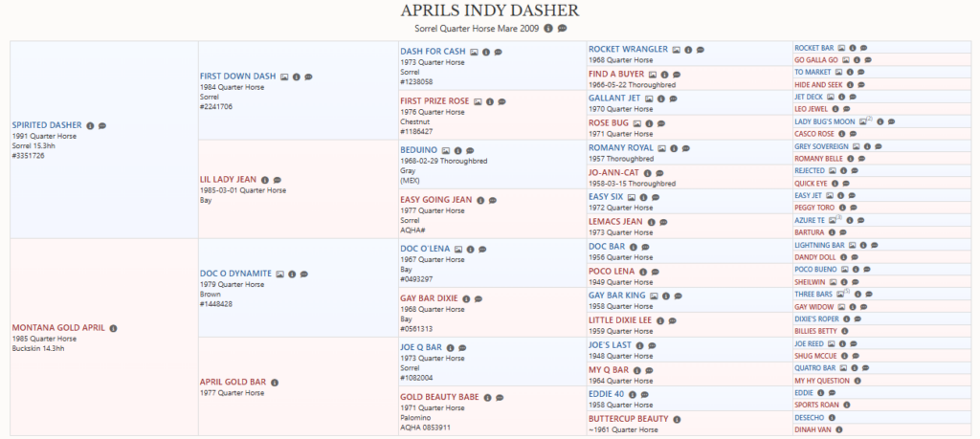
Task: View photos icon next to Lady Bug's Moon
Action: tap(865, 121)
